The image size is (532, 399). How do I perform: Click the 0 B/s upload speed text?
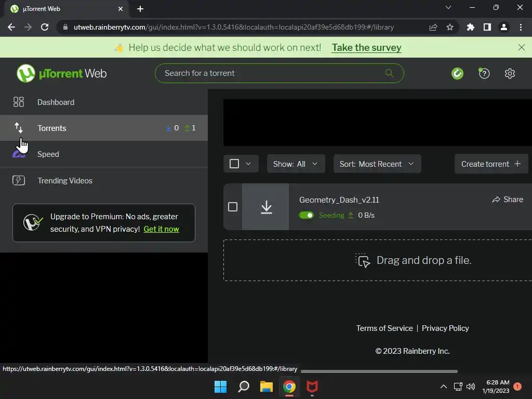[366, 215]
